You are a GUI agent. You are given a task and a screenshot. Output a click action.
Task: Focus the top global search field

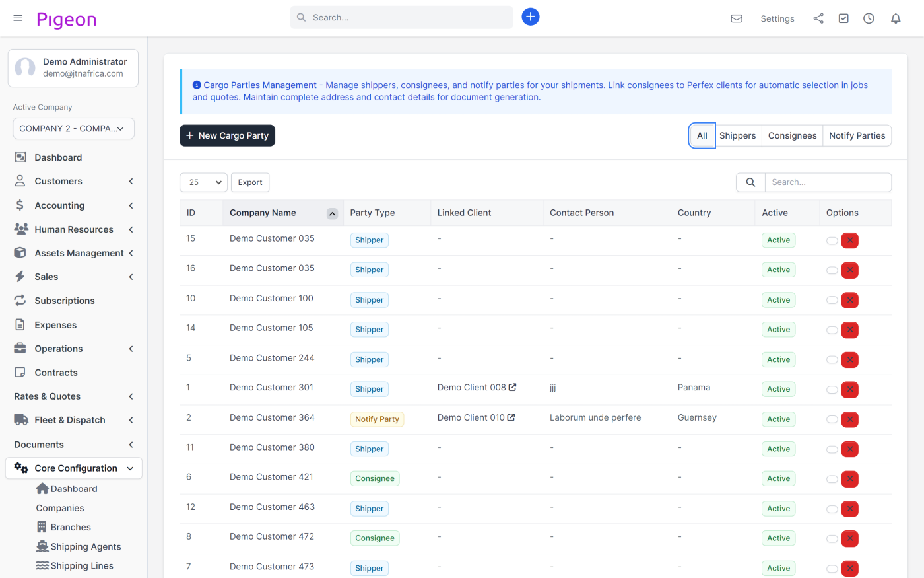coord(401,17)
